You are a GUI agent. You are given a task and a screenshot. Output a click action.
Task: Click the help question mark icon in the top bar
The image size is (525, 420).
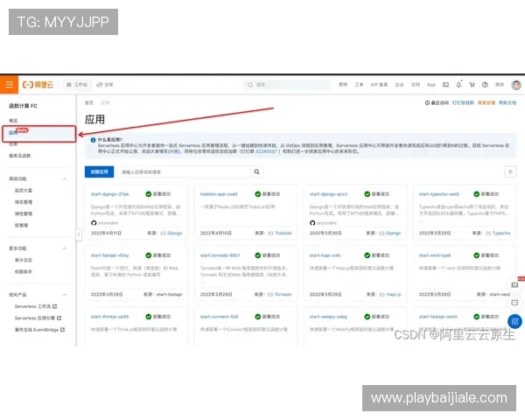(x=485, y=85)
